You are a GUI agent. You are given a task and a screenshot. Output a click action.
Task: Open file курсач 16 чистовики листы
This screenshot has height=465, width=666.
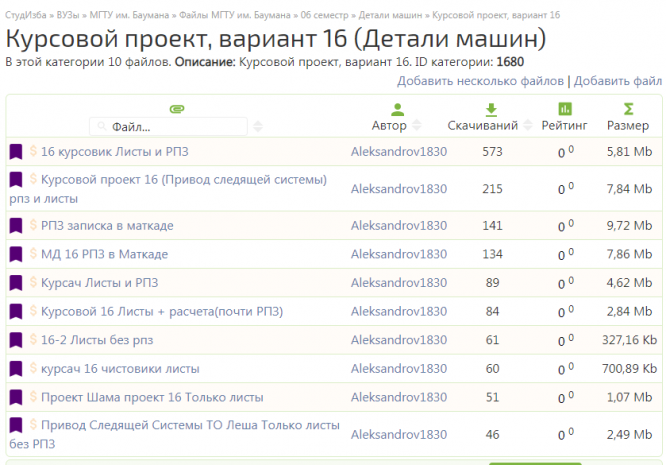pyautogui.click(x=120, y=369)
